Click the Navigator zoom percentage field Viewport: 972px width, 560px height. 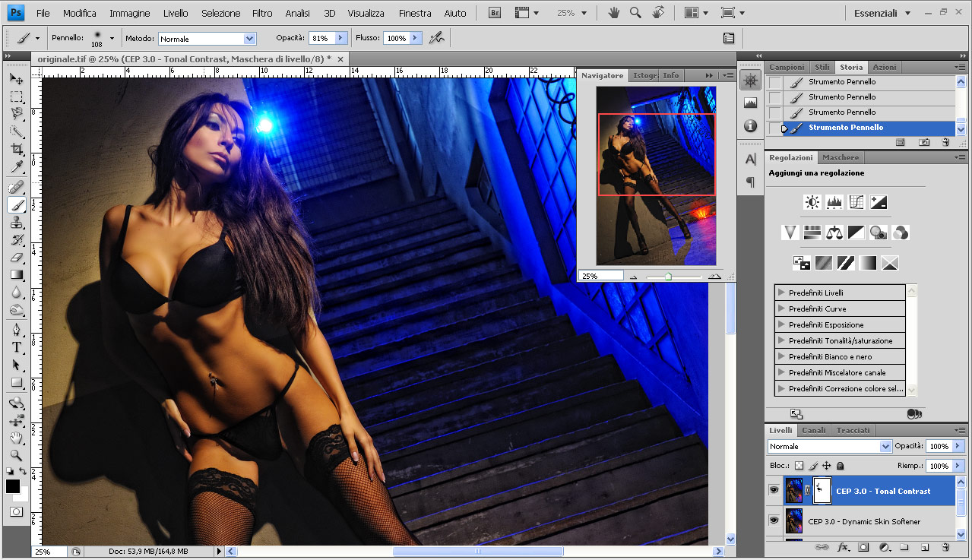pos(600,276)
